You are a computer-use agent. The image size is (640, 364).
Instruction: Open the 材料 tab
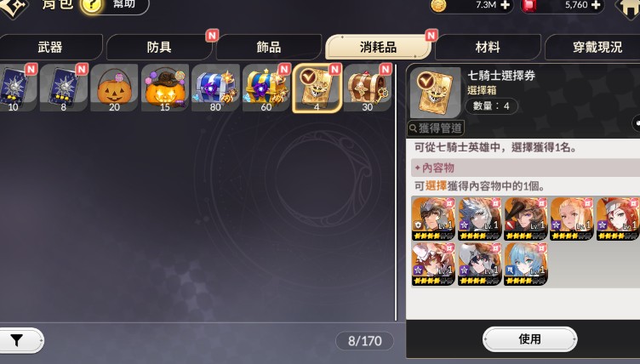(x=488, y=48)
